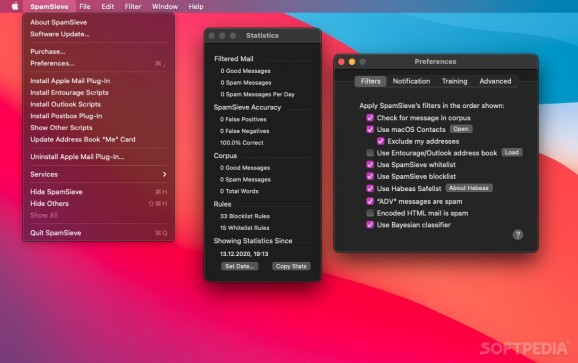Screen dimensions: 578x363
Task: Toggle "ADV" messages are spam
Action: click(370, 201)
